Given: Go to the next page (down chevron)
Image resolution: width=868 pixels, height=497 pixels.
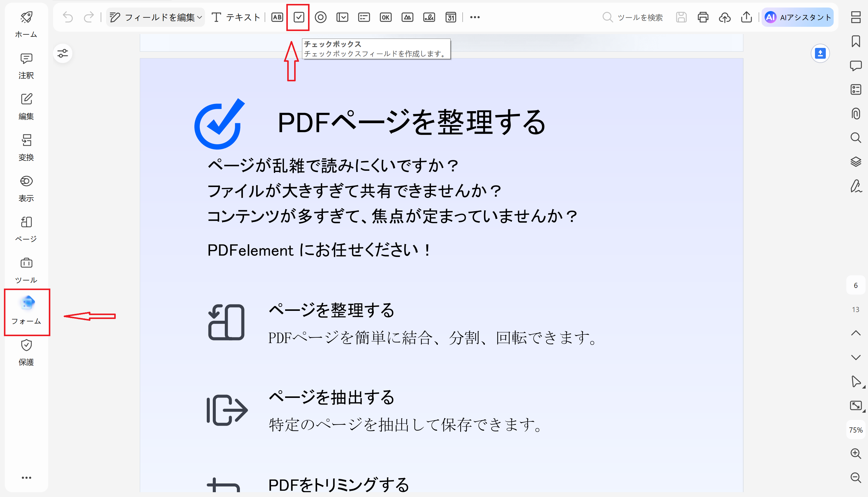Looking at the screenshot, I should (x=856, y=358).
